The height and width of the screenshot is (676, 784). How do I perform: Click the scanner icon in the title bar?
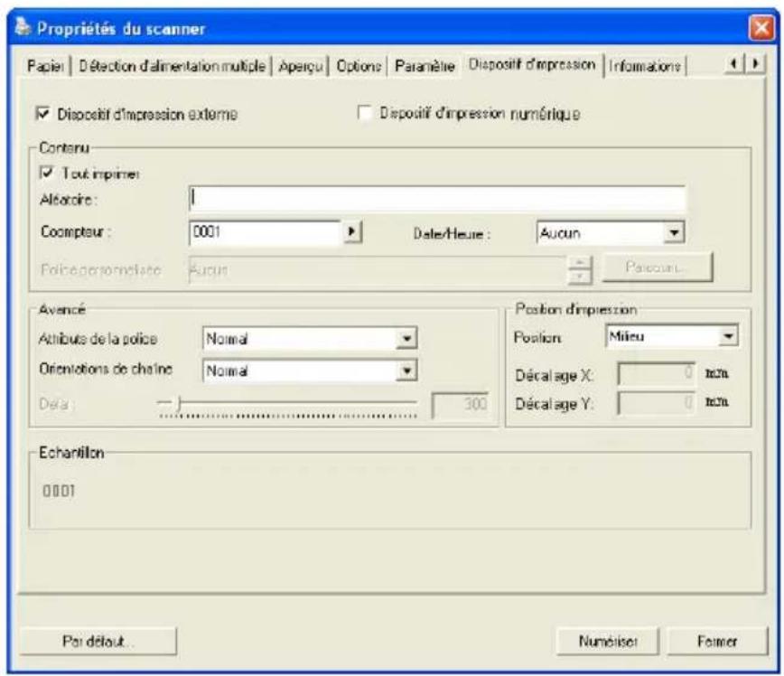coord(23,27)
